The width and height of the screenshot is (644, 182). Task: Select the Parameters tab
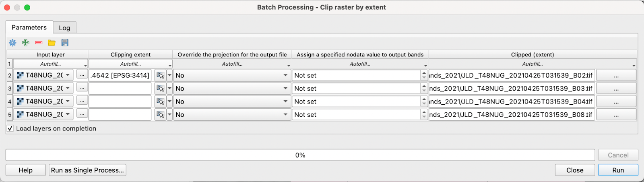point(29,27)
